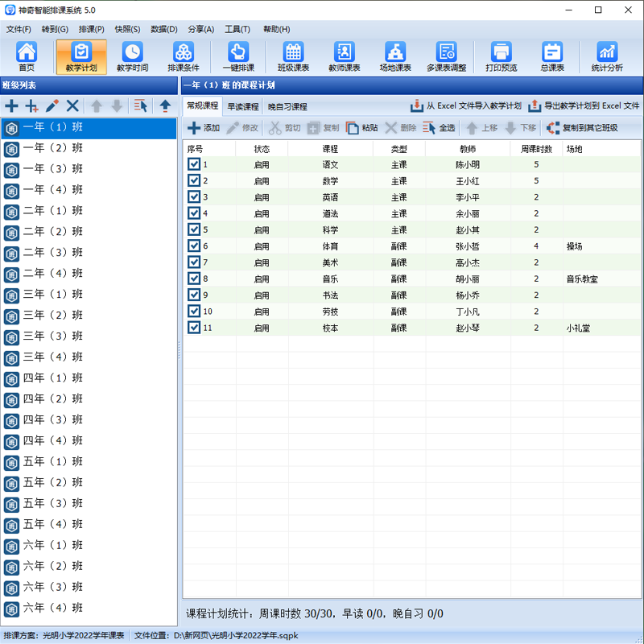Switch to the 晚自习课程 tab

(x=287, y=106)
